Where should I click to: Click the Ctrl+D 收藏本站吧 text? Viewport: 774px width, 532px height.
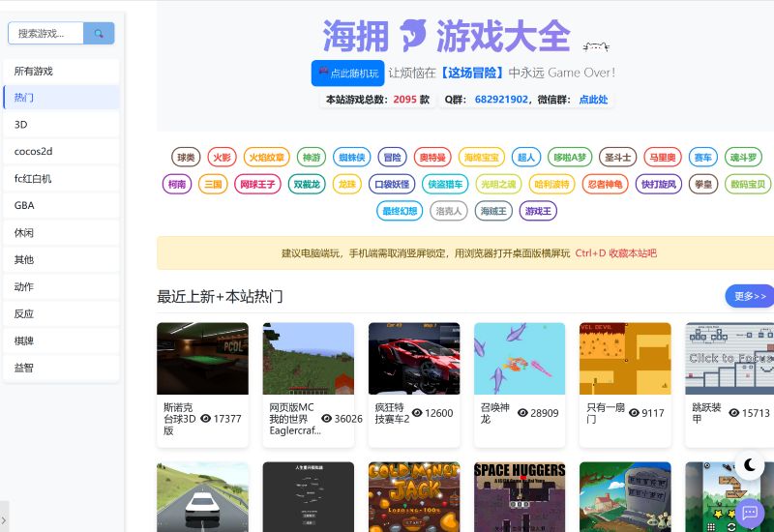click(615, 253)
